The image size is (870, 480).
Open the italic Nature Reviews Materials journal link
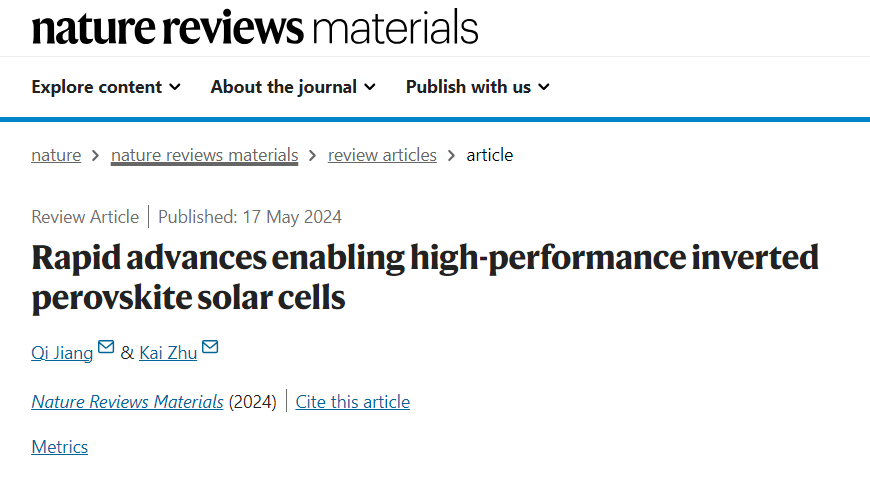tap(127, 401)
